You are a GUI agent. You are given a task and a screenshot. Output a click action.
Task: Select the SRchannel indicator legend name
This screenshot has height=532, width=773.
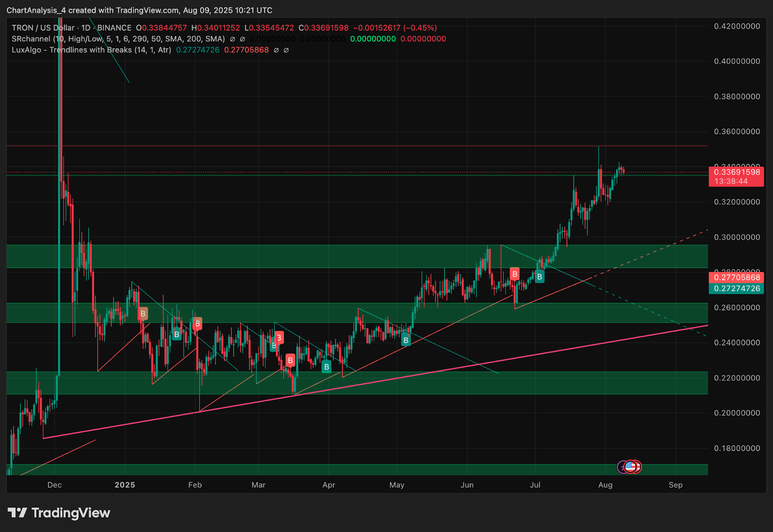point(31,39)
